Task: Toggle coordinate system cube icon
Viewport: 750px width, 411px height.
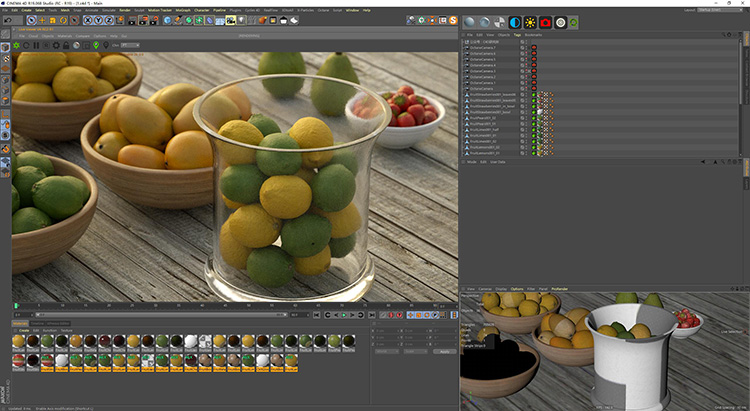Action: click(x=120, y=20)
